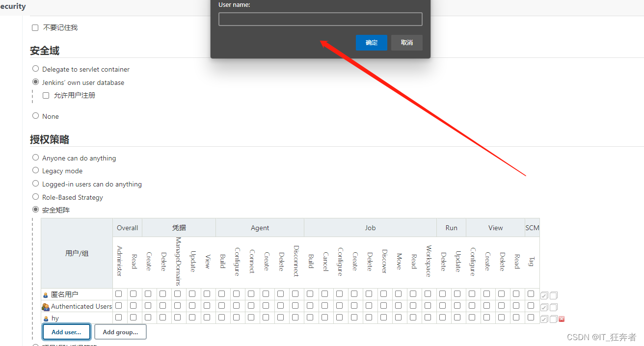
Task: Cancel dialog with 取消 button
Action: click(407, 43)
